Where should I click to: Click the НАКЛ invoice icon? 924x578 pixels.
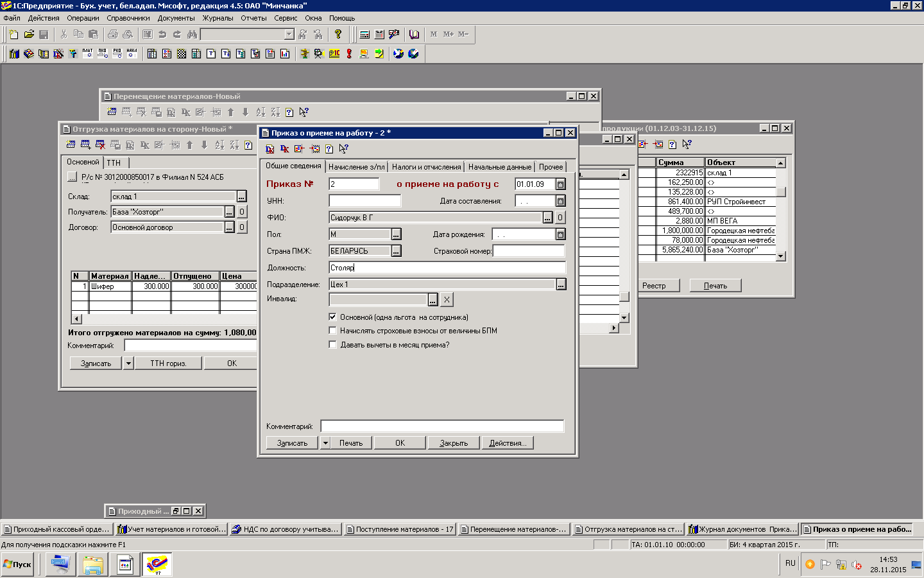tap(132, 53)
